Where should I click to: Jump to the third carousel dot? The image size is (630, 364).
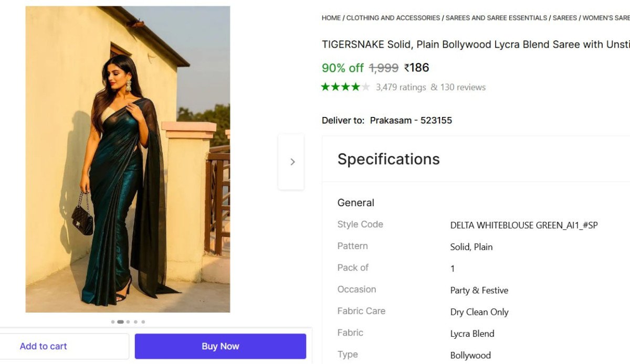pyautogui.click(x=128, y=322)
